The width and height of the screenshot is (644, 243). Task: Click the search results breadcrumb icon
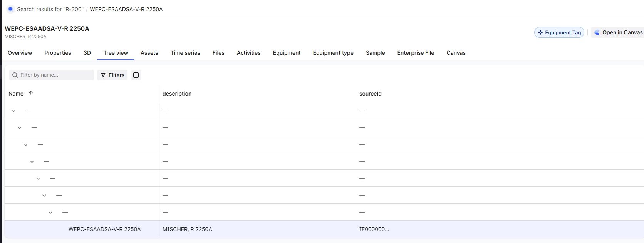[x=10, y=9]
